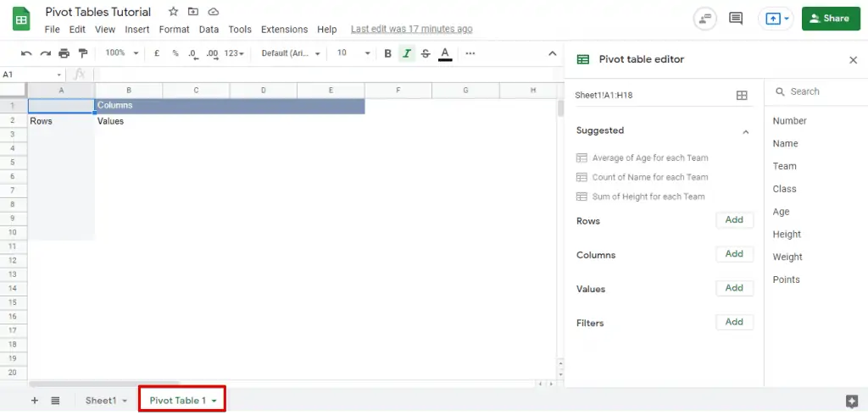Screen dimensions: 868x415
Task: Select the Number field
Action: pos(789,120)
